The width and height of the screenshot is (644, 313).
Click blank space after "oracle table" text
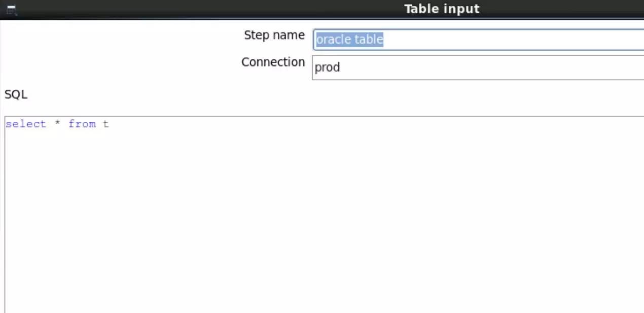(x=512, y=40)
